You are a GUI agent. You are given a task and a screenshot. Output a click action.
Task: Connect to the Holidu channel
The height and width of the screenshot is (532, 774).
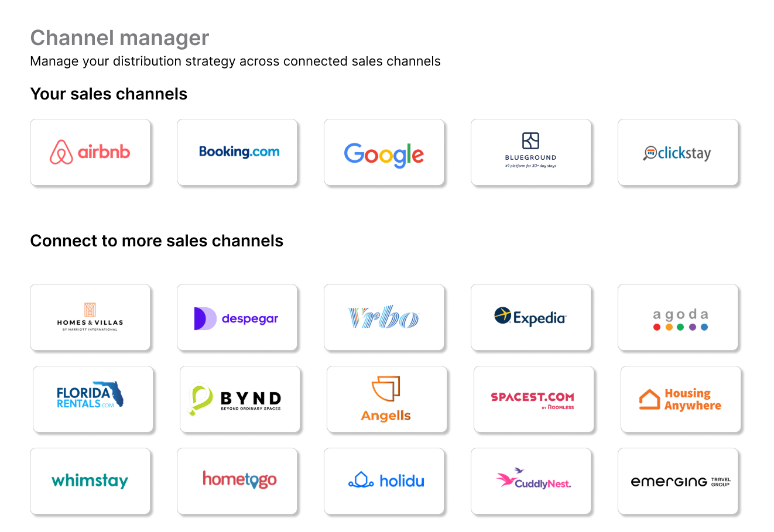pos(384,481)
